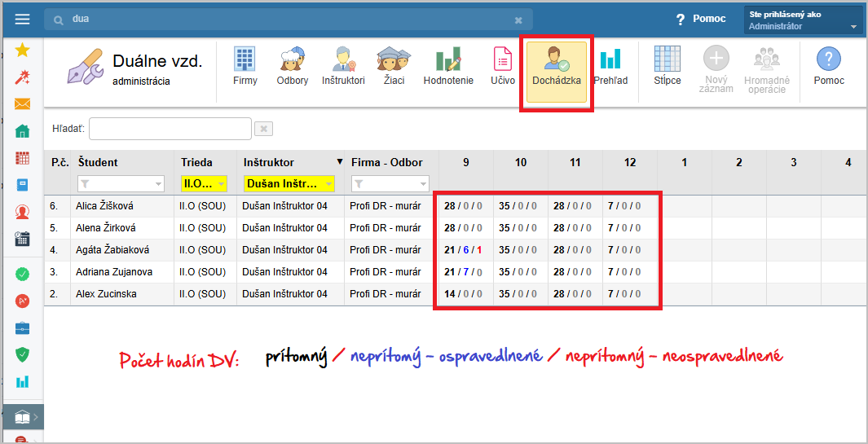Clear the top search field with X
The image size is (868, 444).
[x=518, y=20]
